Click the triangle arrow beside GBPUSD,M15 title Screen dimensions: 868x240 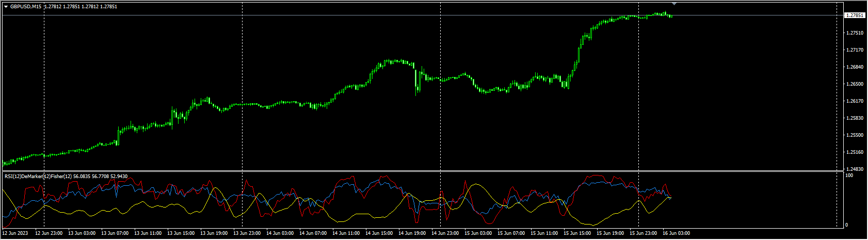coord(6,7)
